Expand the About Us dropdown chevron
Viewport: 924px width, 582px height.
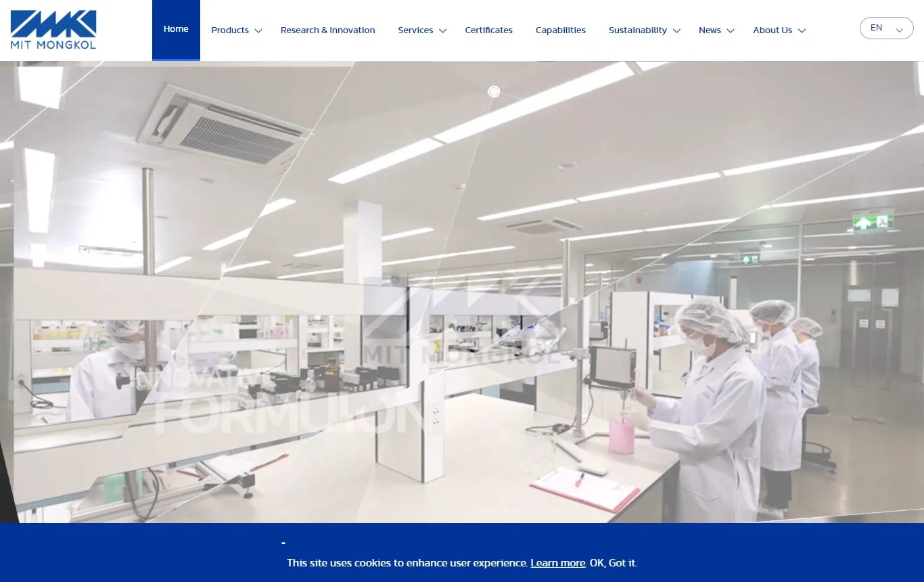[x=802, y=31]
